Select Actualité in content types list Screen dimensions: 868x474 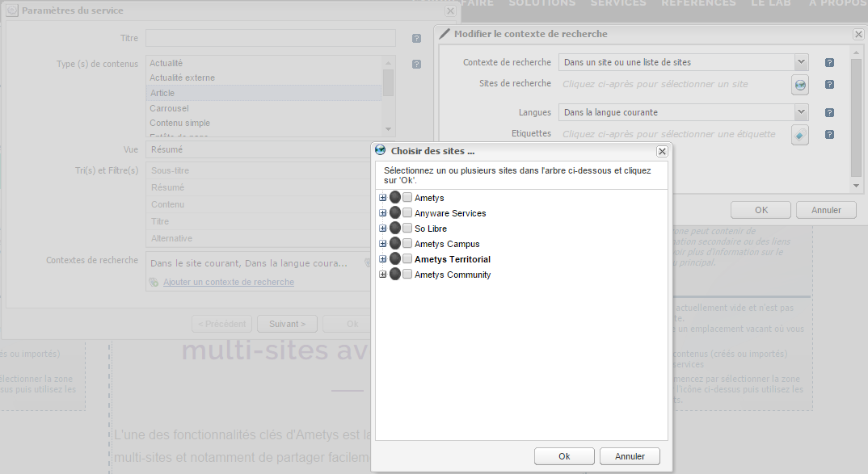tap(264, 63)
